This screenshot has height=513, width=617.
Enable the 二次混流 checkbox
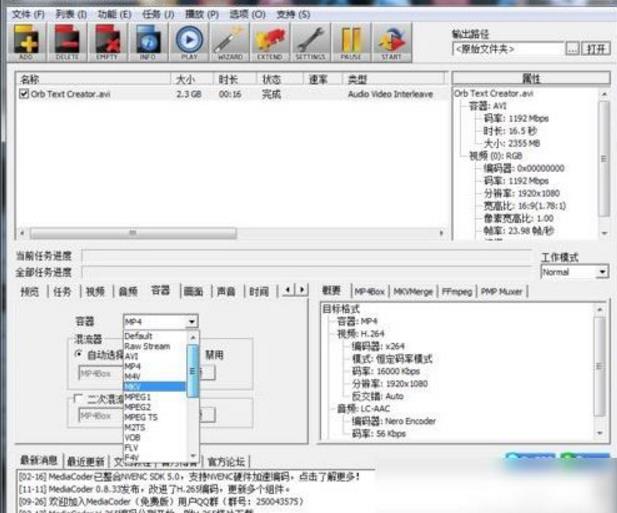coord(78,399)
